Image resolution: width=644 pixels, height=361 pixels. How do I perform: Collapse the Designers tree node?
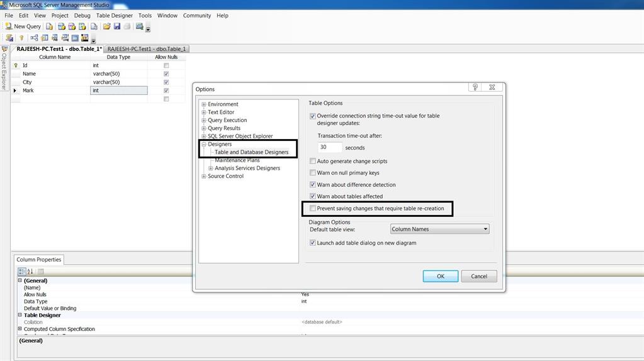204,144
